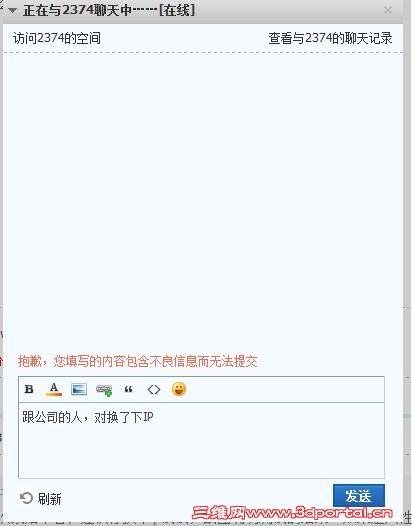Insert a code block with angle brackets
Image resolution: width=412 pixels, height=526 pixels.
pyautogui.click(x=154, y=389)
